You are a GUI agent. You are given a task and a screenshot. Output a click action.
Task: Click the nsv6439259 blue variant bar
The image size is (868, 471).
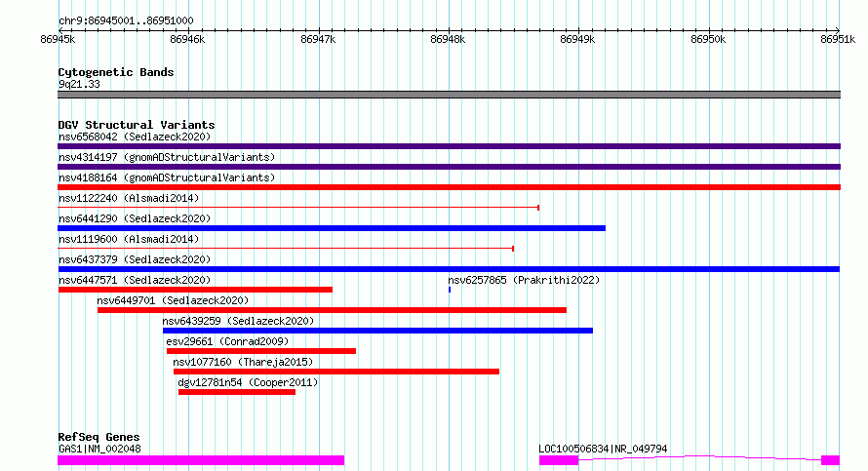377,331
